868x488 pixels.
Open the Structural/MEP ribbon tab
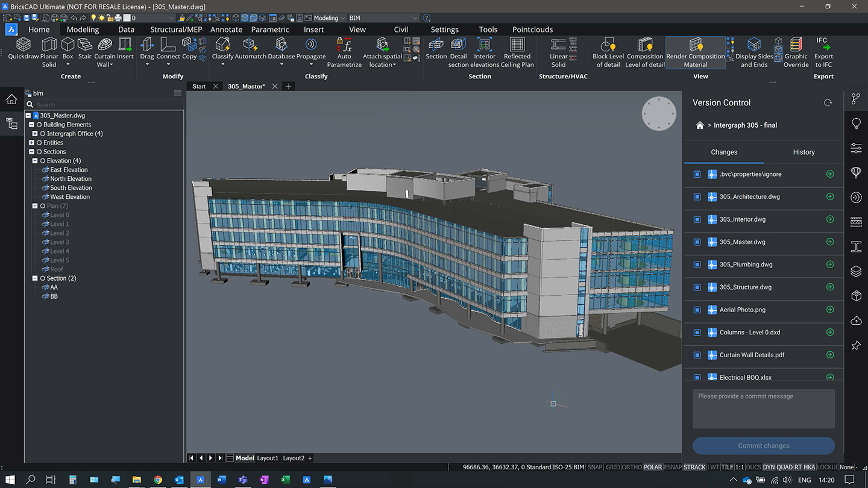click(x=176, y=30)
